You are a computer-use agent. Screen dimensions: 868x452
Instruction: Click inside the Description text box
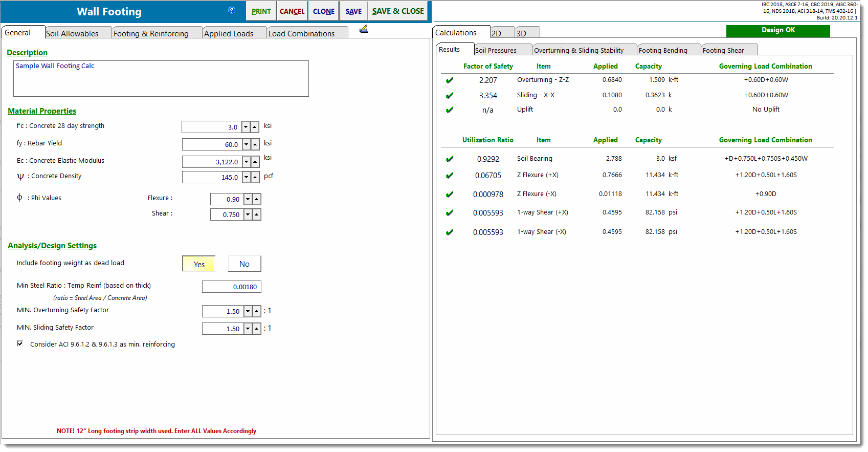(x=161, y=79)
